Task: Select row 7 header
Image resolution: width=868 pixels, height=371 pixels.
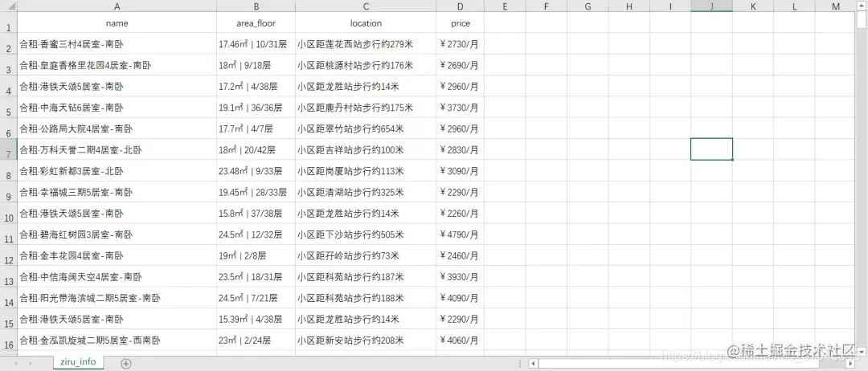Action: pos(9,150)
